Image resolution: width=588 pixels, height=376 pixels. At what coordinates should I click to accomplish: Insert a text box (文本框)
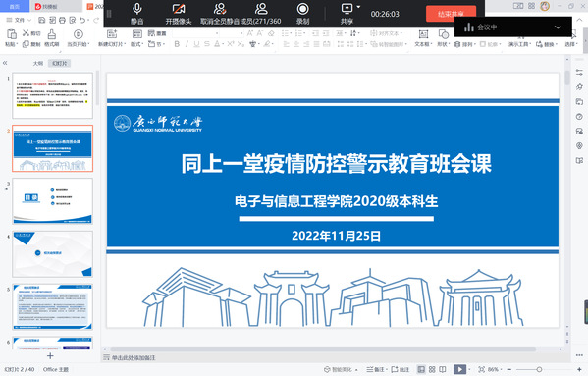(423, 38)
